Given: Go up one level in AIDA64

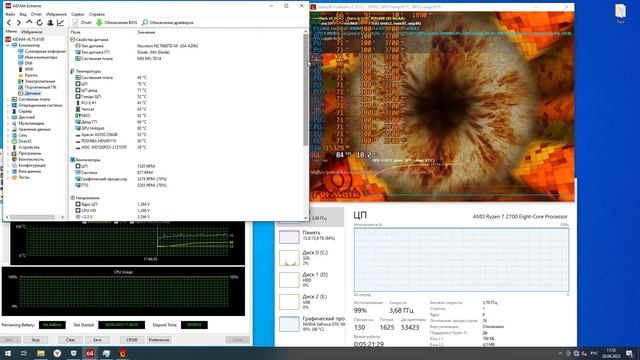Looking at the screenshot, I should 29,23.
